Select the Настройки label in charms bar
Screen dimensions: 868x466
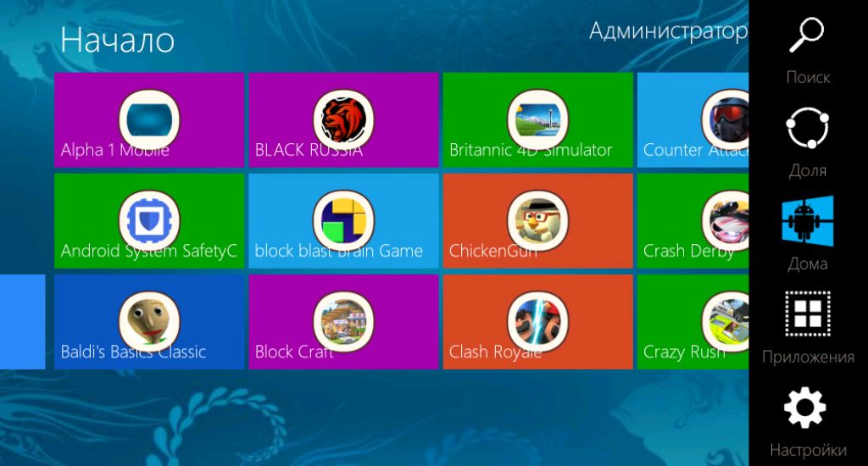[x=808, y=450]
